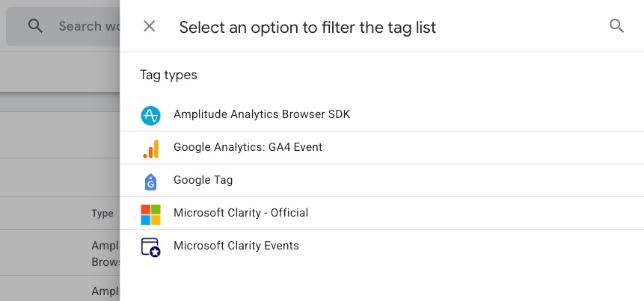Click the Google Analytics bar chart icon
Screen dimensions: 644x301
pyautogui.click(x=151, y=149)
